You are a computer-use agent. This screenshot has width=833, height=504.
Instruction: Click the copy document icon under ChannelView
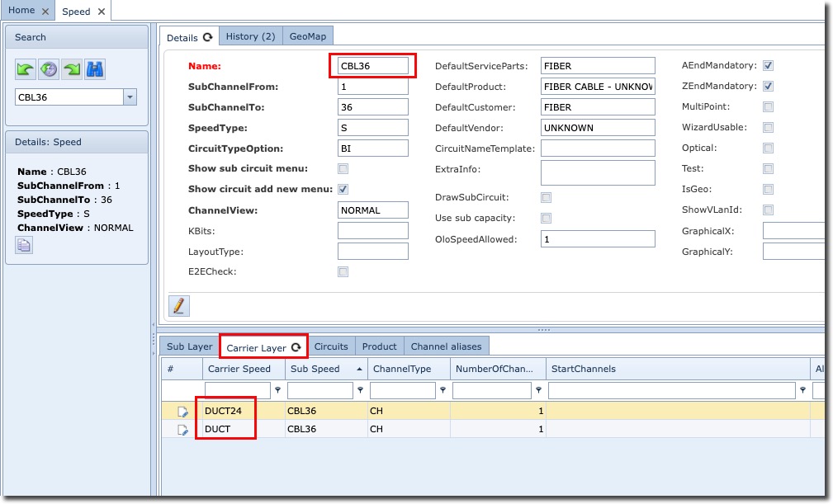pyautogui.click(x=24, y=244)
